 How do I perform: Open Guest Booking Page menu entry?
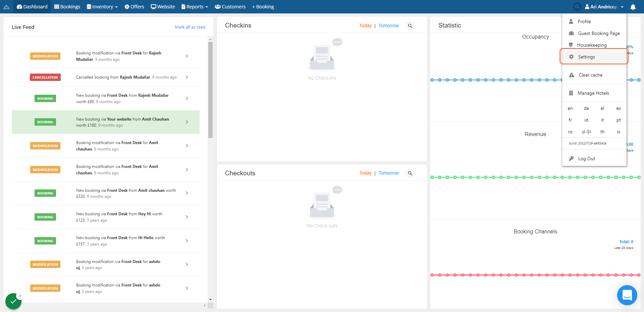(594, 33)
